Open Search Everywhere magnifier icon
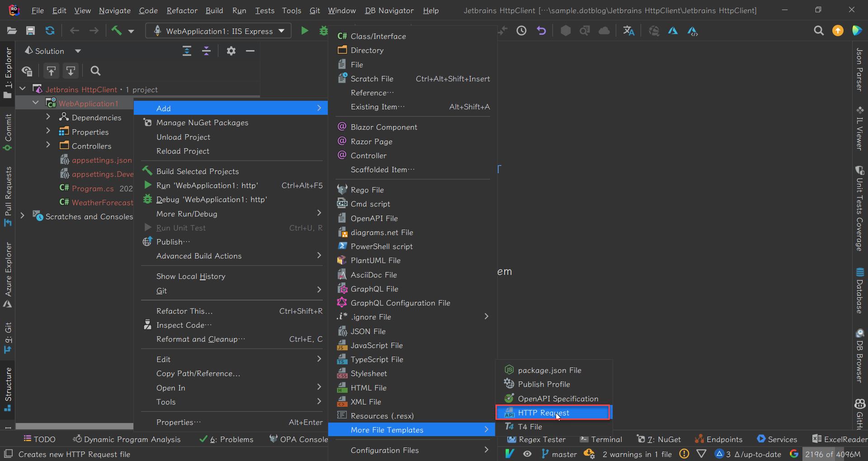This screenshot has width=868, height=461. tap(819, 31)
